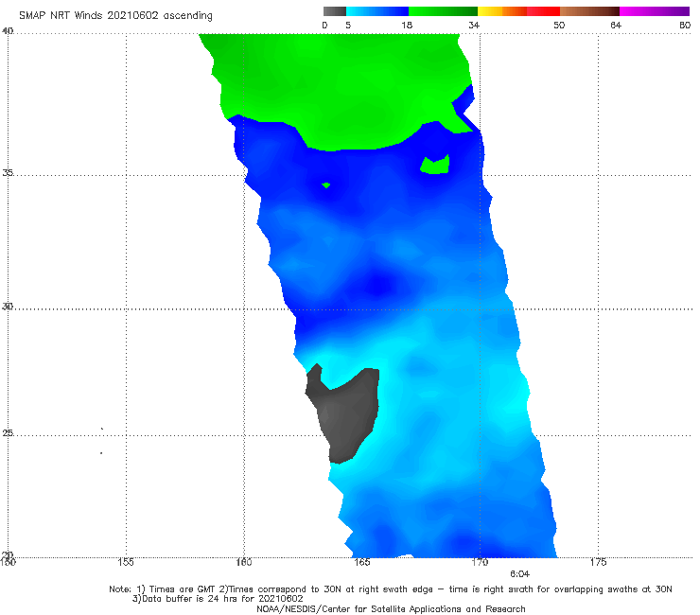The height and width of the screenshot is (615, 700).
Task: Click the longitude label '175'
Action: (x=598, y=562)
